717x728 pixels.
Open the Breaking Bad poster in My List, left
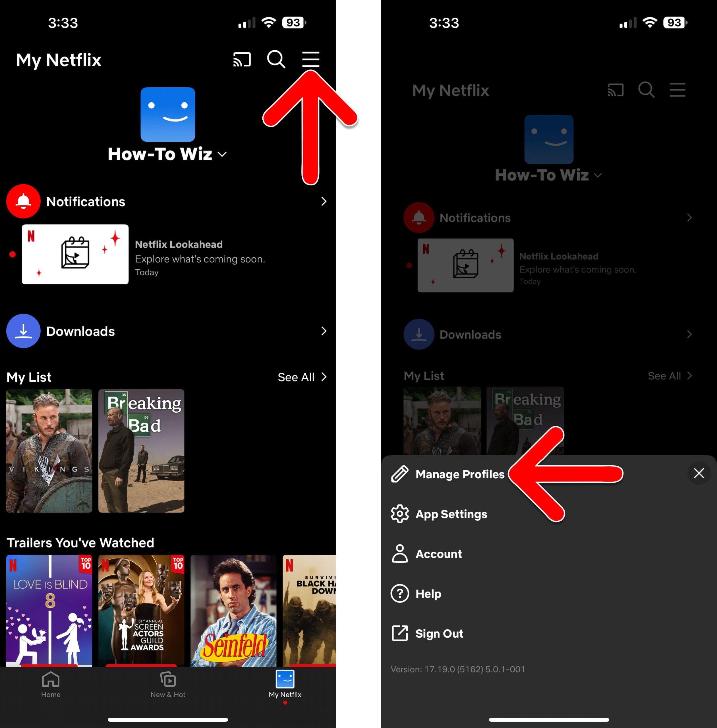[x=141, y=451]
